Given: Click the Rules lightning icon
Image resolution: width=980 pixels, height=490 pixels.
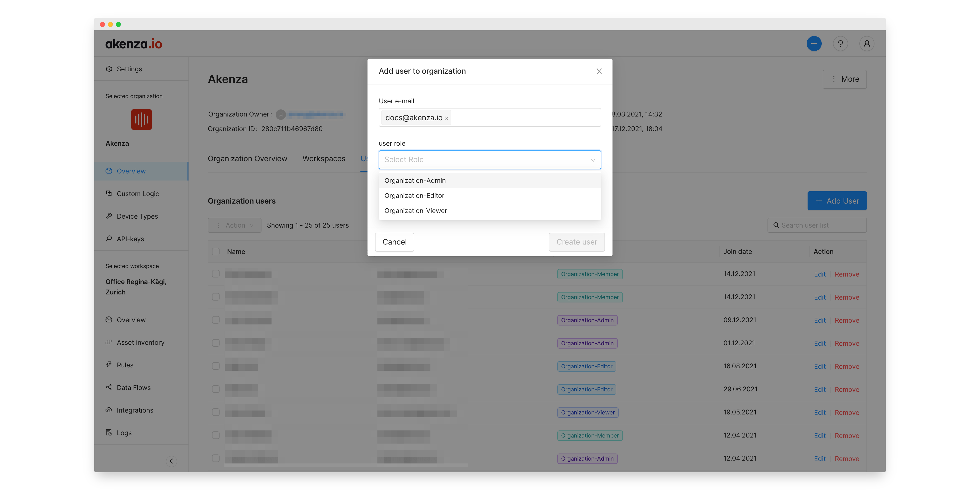Looking at the screenshot, I should tap(109, 365).
